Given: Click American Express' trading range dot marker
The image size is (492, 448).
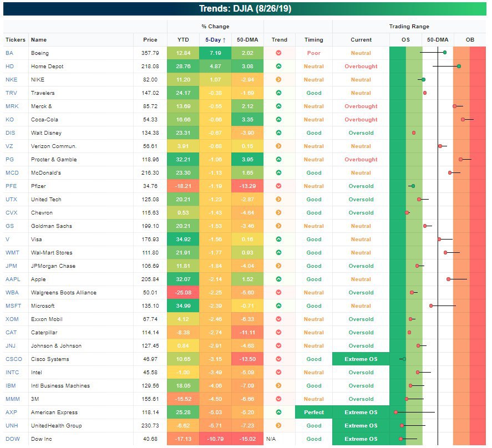Looking at the screenshot, I should point(395,412).
